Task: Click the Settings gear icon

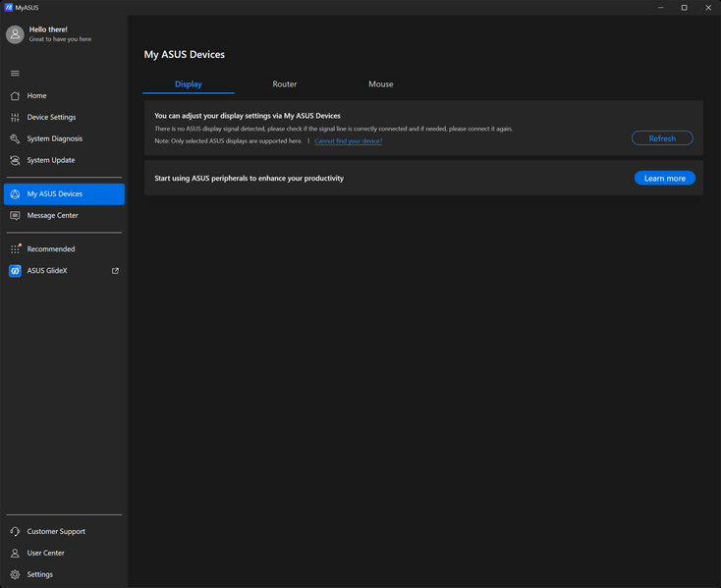Action: (15, 574)
